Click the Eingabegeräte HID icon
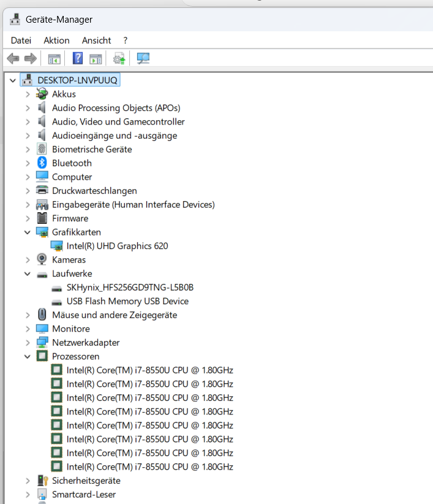The width and height of the screenshot is (433, 504). pyautogui.click(x=42, y=204)
